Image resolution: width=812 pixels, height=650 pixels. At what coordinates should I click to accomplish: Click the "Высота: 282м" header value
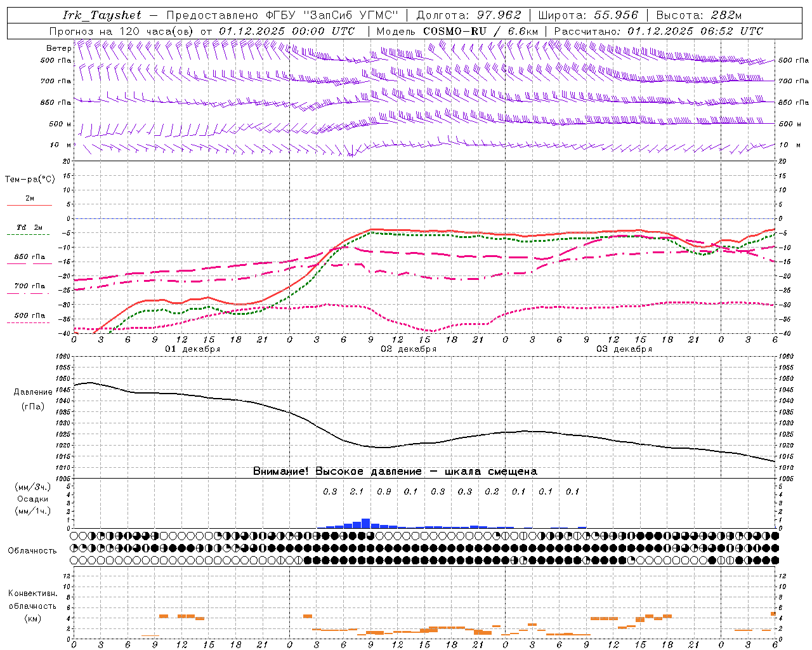pos(698,15)
